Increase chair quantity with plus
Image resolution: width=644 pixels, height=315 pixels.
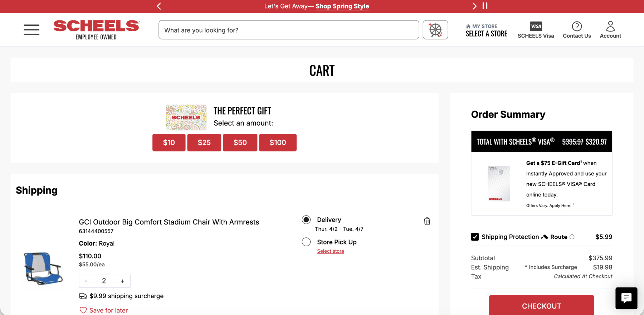pos(122,281)
